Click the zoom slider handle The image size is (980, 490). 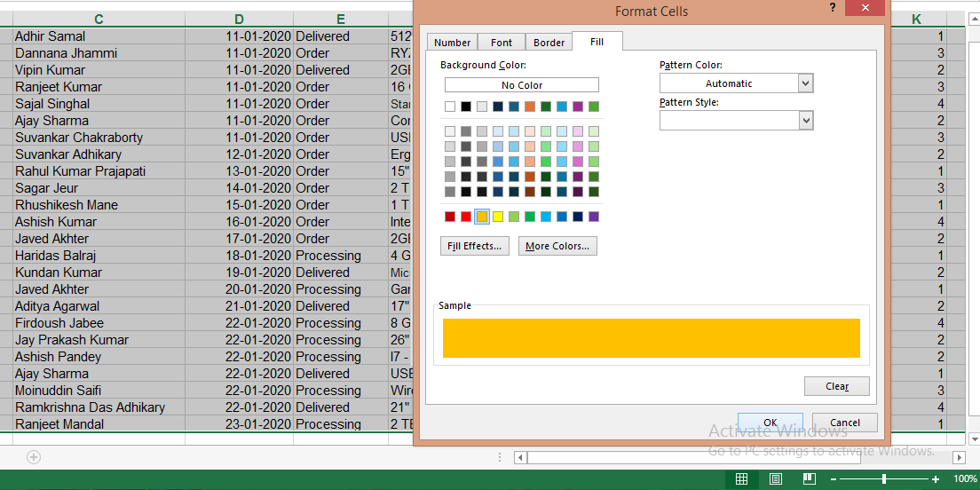(x=884, y=479)
